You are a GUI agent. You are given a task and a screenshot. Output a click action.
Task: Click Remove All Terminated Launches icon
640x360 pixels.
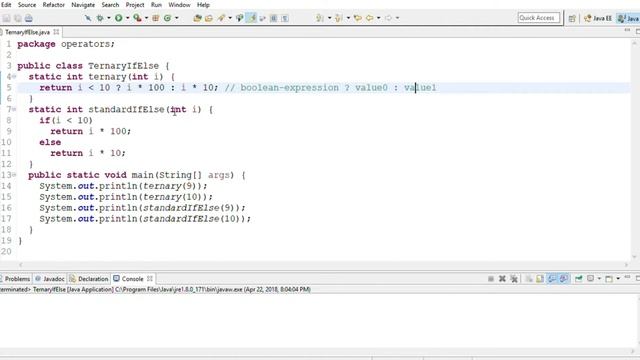[514, 279]
